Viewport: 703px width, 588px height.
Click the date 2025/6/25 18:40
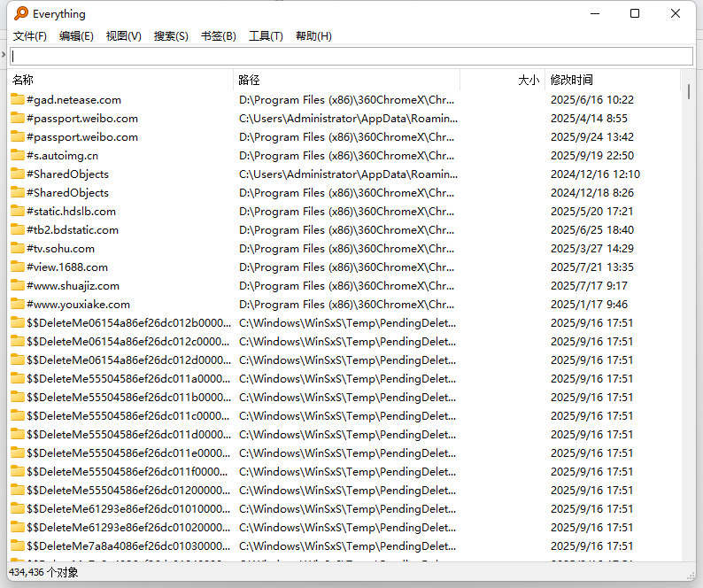point(592,229)
